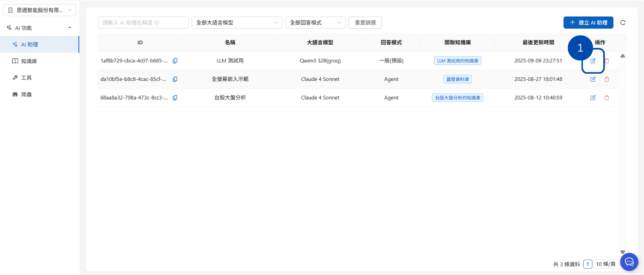Delete the 台股大盤分析 assistant
The height and width of the screenshot is (275, 644).
pos(607,98)
